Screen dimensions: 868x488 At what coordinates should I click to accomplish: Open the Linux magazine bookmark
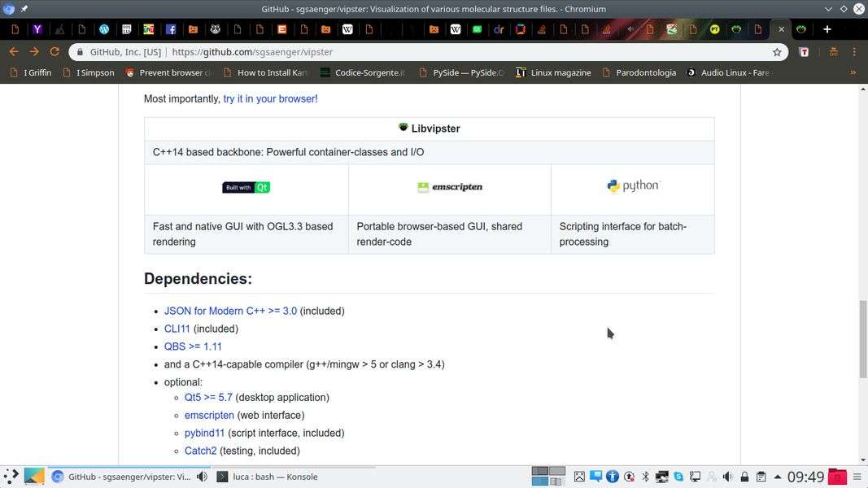[553, 72]
